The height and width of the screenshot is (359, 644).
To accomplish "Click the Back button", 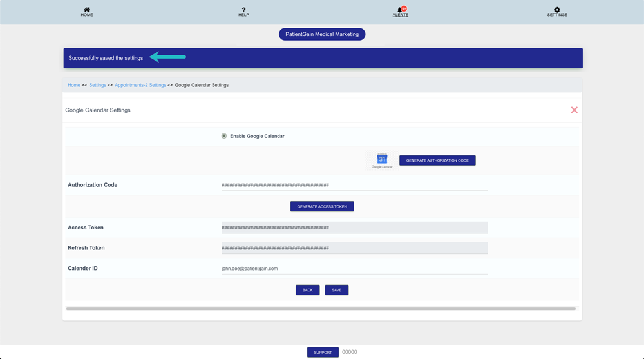I will (308, 290).
